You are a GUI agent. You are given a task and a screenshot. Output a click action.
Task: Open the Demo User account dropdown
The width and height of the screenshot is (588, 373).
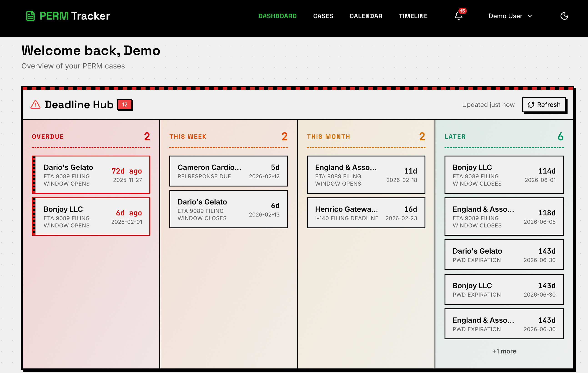[x=505, y=16]
